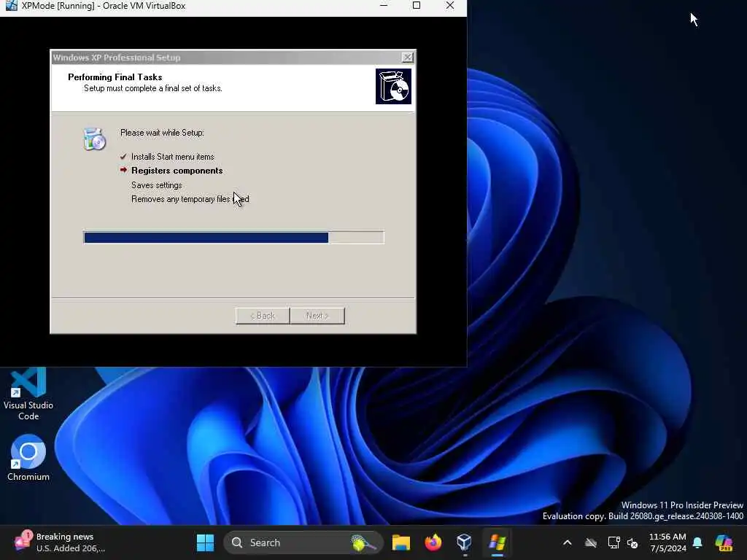747x560 pixels.
Task: Open the Chromium desktop shortcut
Action: [28, 458]
